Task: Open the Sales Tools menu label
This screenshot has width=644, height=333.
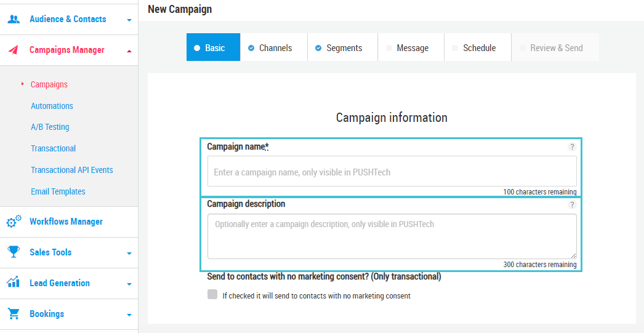Action: pyautogui.click(x=50, y=252)
